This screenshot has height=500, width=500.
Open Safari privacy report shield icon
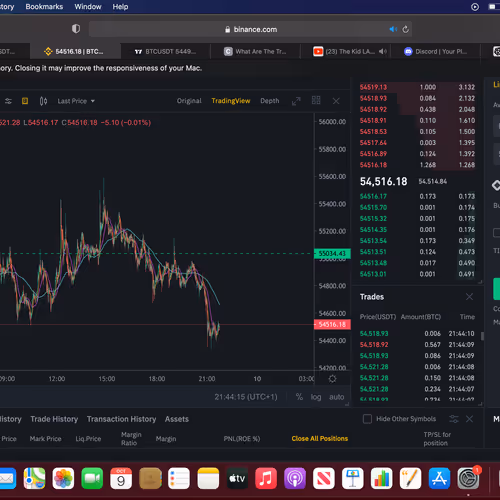76,29
